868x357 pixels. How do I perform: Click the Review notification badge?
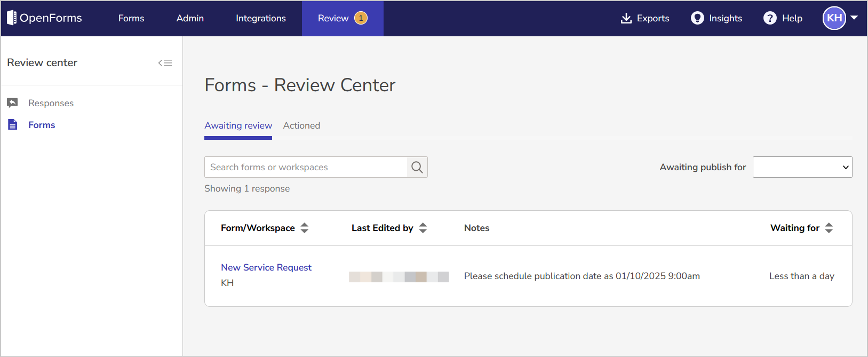(361, 18)
